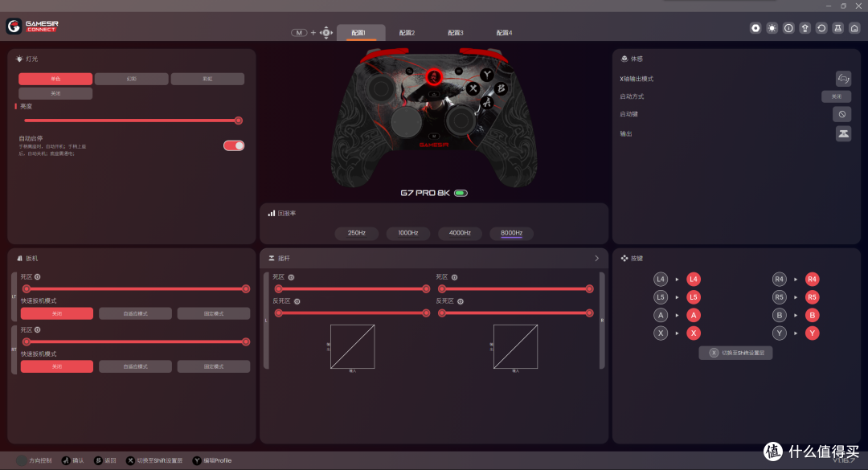Click 编辑Profile in the bottom bar
This screenshot has height=470, width=868.
(212, 460)
